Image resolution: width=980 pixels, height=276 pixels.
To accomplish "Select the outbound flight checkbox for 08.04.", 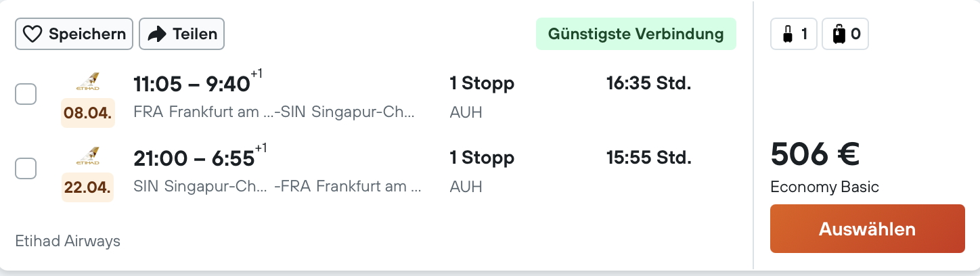I will (26, 94).
